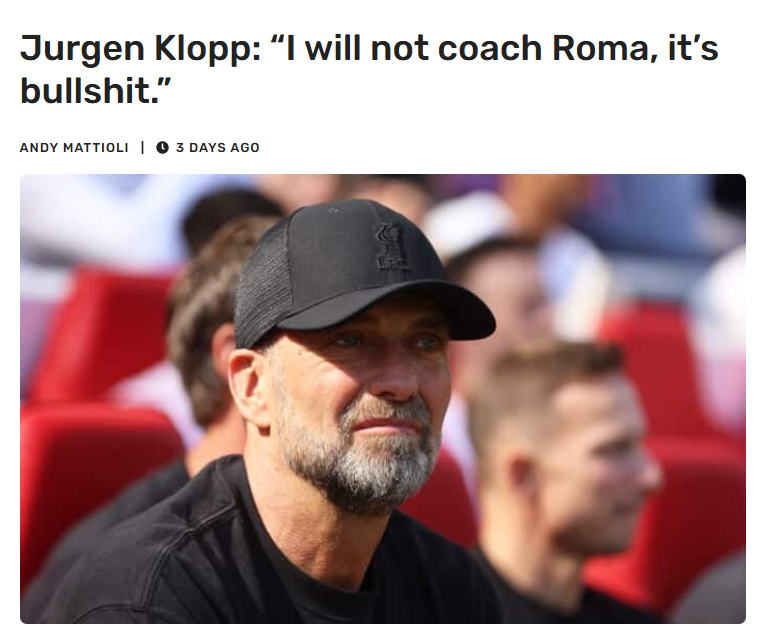Click the word "bullshit." in the headline
Viewport: 776px width, 631px height.
[x=95, y=92]
